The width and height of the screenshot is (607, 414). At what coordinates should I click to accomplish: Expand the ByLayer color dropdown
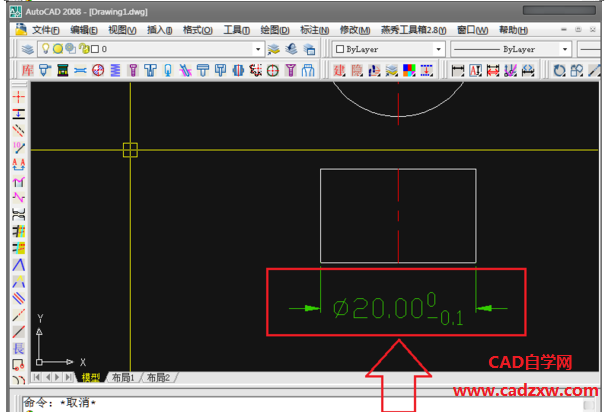click(438, 49)
